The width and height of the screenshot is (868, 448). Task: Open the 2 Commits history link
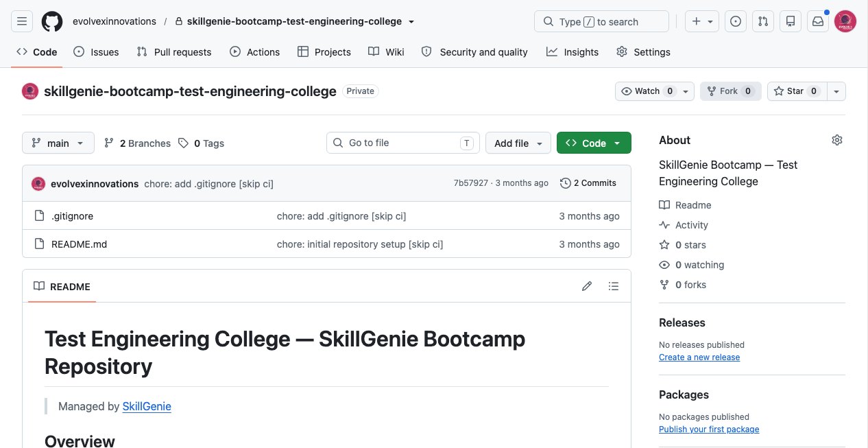[x=588, y=183]
